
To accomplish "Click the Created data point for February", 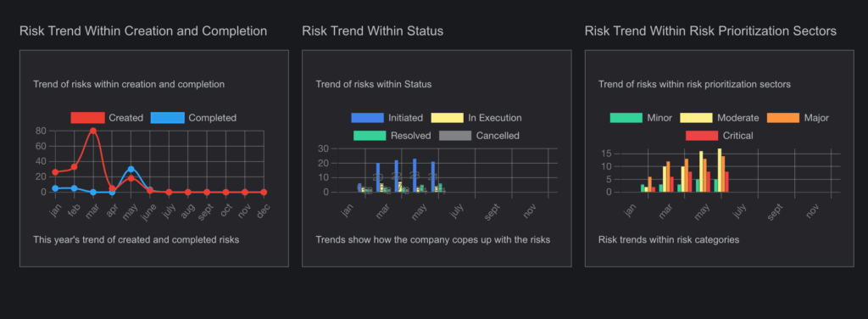I will coord(74,166).
